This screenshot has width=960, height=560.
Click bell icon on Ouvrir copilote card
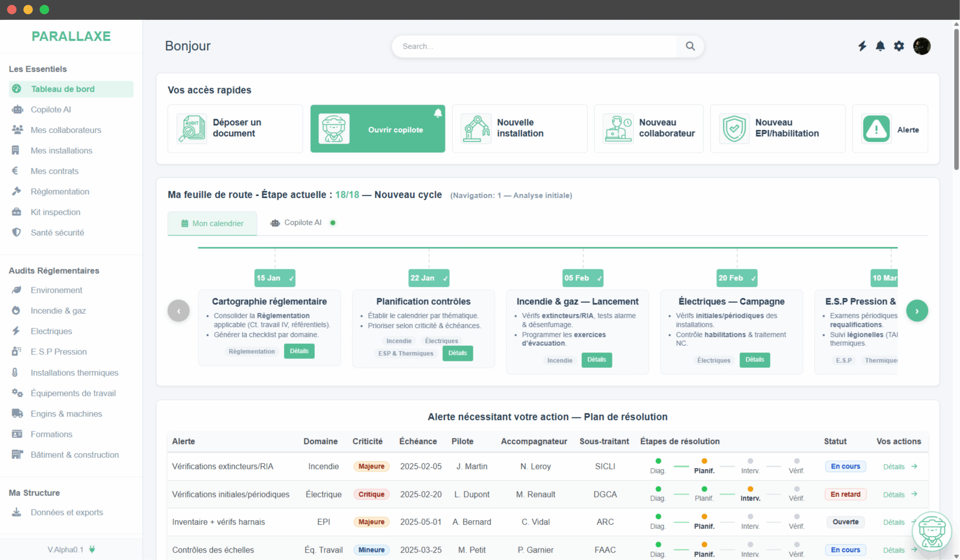pyautogui.click(x=438, y=113)
